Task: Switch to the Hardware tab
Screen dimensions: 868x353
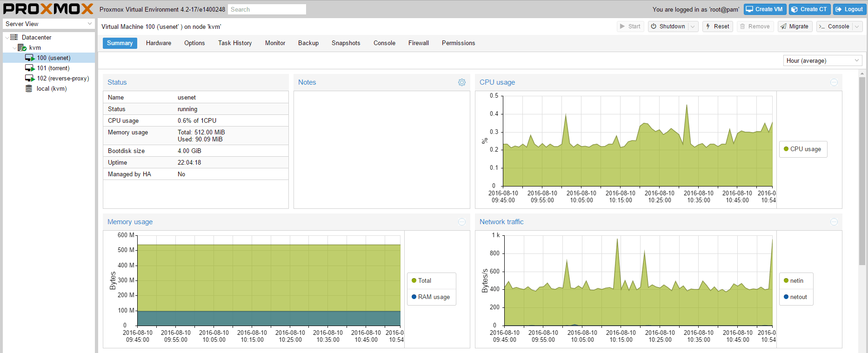Action: (x=158, y=43)
